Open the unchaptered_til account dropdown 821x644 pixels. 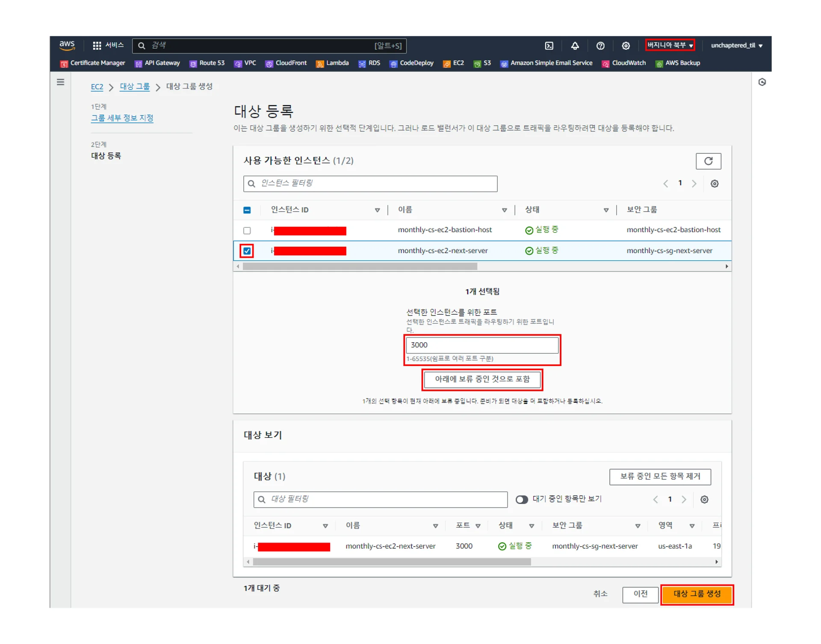pos(736,45)
